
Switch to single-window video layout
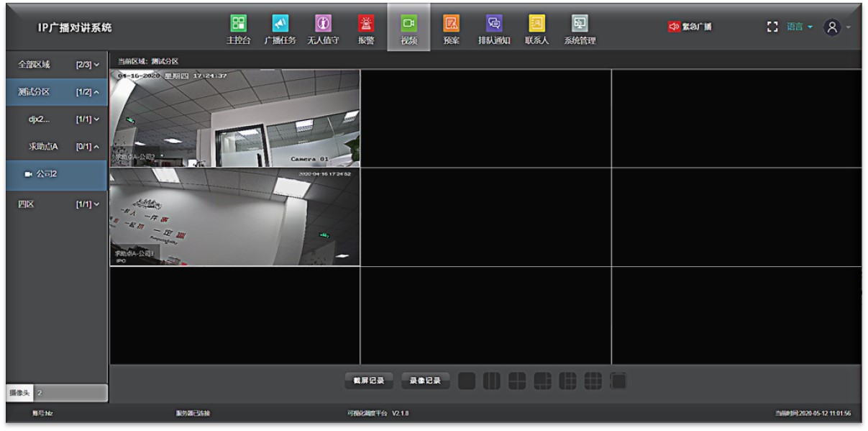click(x=467, y=381)
